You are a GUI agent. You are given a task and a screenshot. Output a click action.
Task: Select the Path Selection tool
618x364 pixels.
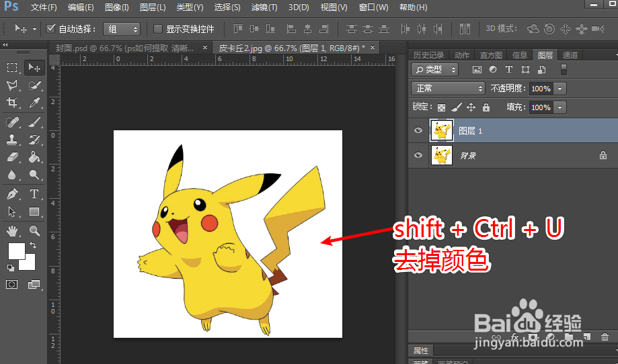[x=12, y=212]
